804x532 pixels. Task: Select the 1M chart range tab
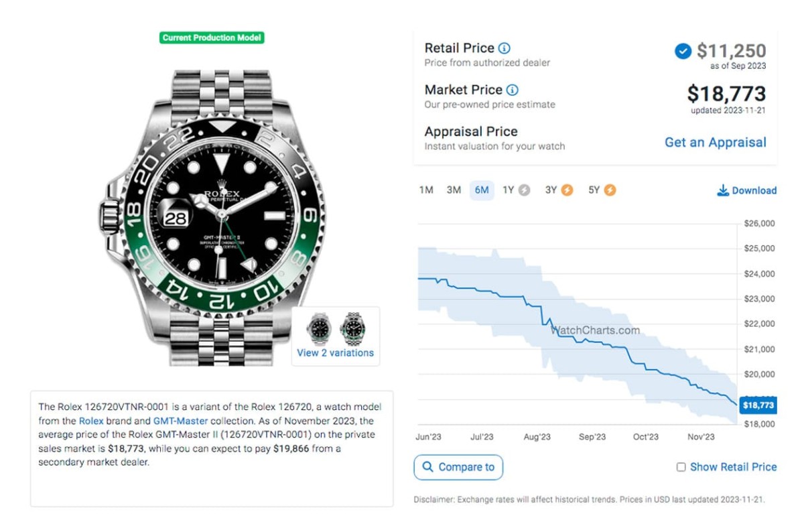click(426, 190)
